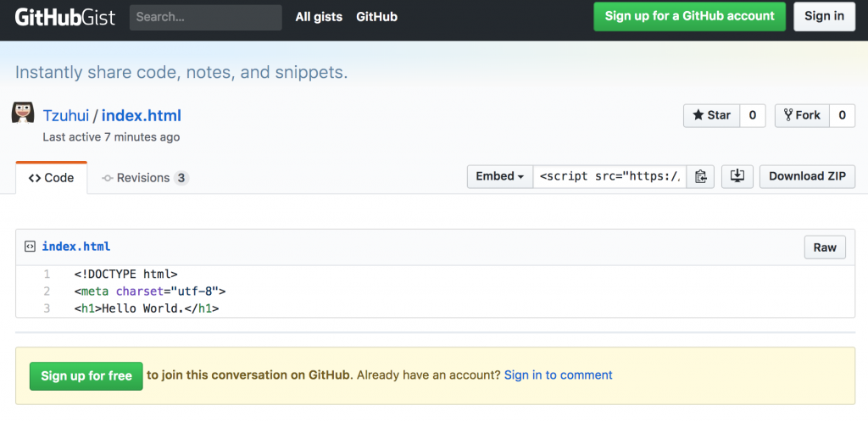Viewport: 868px width, 422px height.
Task: Open the index.html file header link
Action: (76, 247)
